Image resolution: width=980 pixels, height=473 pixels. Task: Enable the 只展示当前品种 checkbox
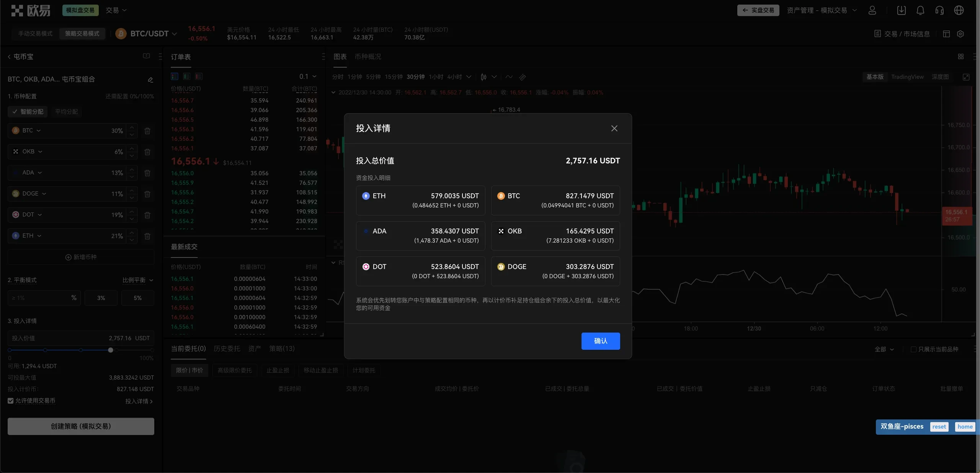[x=913, y=349]
